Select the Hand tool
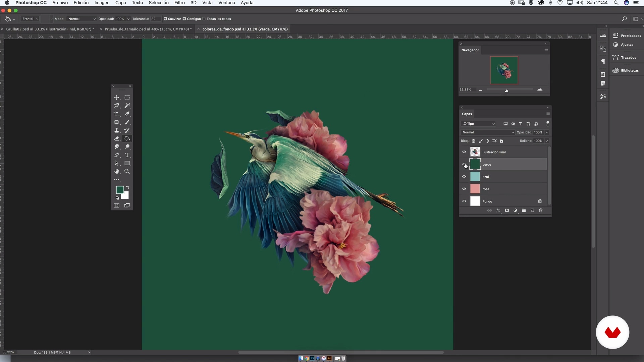The width and height of the screenshot is (644, 362). click(117, 171)
